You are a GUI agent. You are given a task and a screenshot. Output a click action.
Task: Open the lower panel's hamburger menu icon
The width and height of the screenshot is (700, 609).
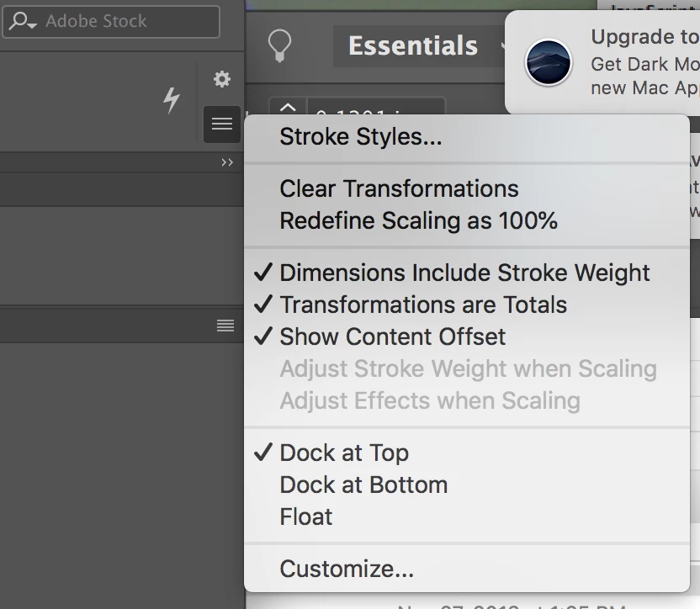click(225, 326)
